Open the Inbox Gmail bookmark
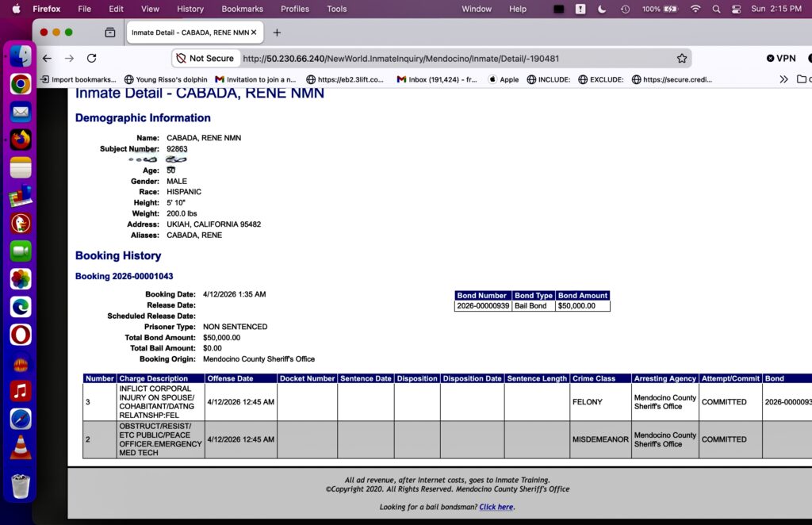 coord(437,79)
